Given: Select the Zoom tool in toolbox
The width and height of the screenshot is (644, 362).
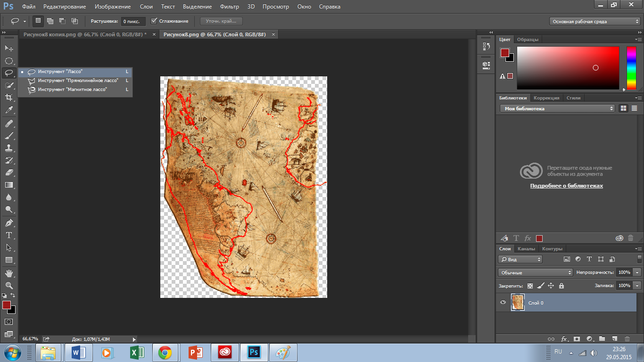Looking at the screenshot, I should tap(9, 285).
